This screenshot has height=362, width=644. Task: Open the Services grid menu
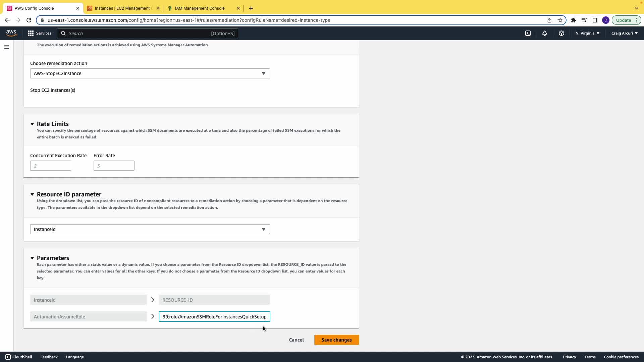40,33
